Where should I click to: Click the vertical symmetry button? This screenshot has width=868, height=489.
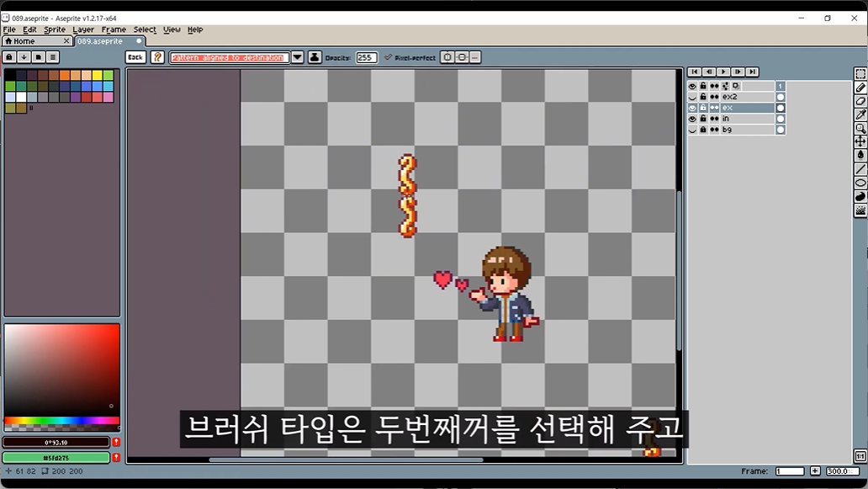tap(462, 57)
